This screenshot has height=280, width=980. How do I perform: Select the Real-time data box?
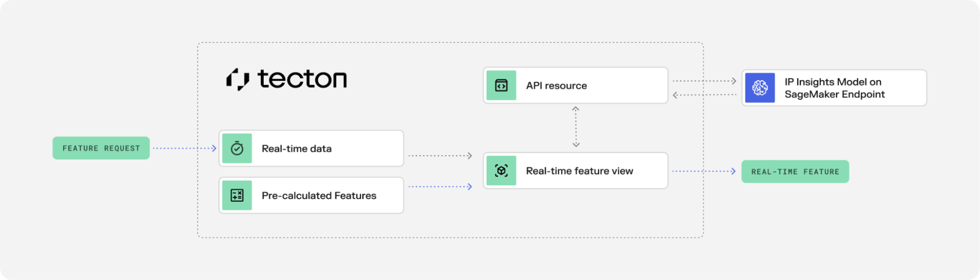pos(311,148)
